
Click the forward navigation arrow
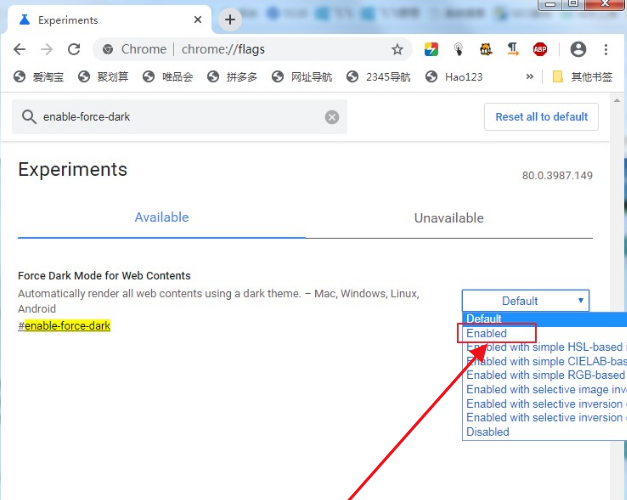pyautogui.click(x=47, y=49)
